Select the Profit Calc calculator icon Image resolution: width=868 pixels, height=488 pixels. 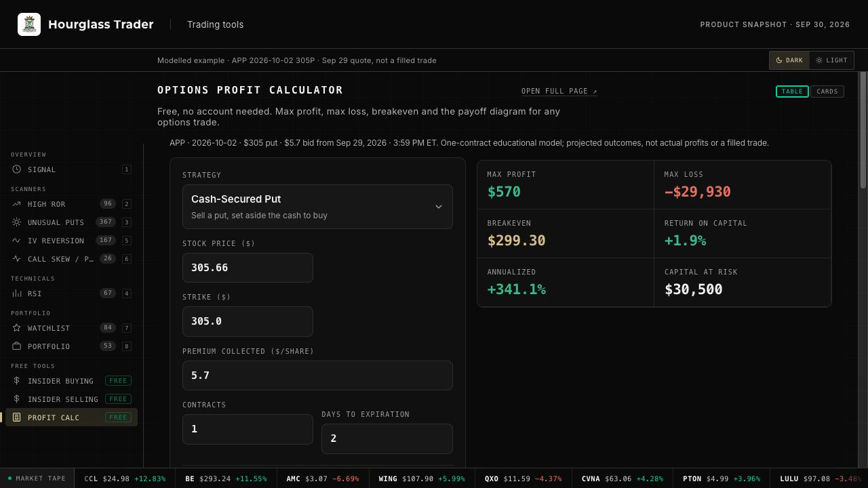pyautogui.click(x=16, y=418)
